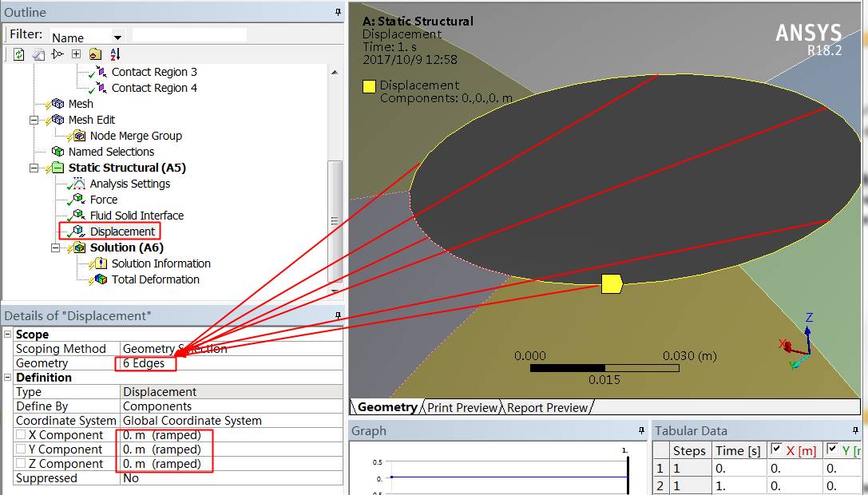This screenshot has height=495, width=868.
Task: Click the Y Component '0. m (ramped)' value
Action: point(161,449)
